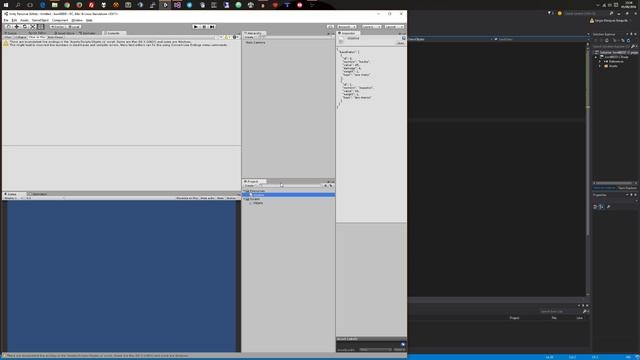
Task: Expand project node in Visual Studio Solution Explorer
Action: click(x=596, y=57)
